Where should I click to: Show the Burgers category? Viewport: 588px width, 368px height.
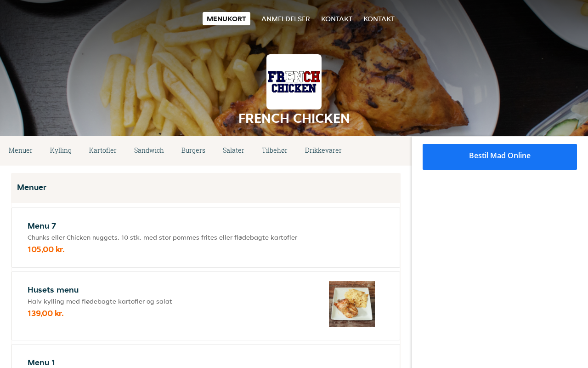point(193,150)
